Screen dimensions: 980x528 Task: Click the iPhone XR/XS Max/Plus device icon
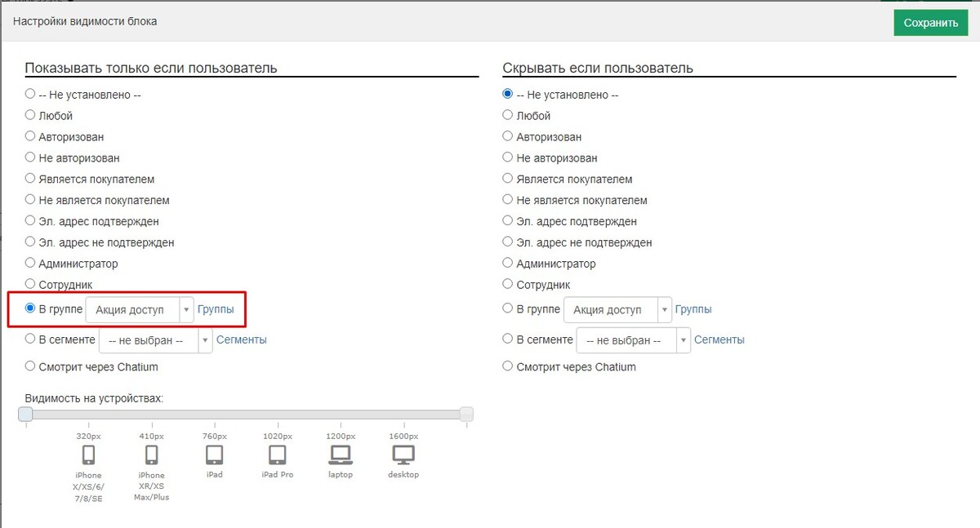tap(151, 455)
